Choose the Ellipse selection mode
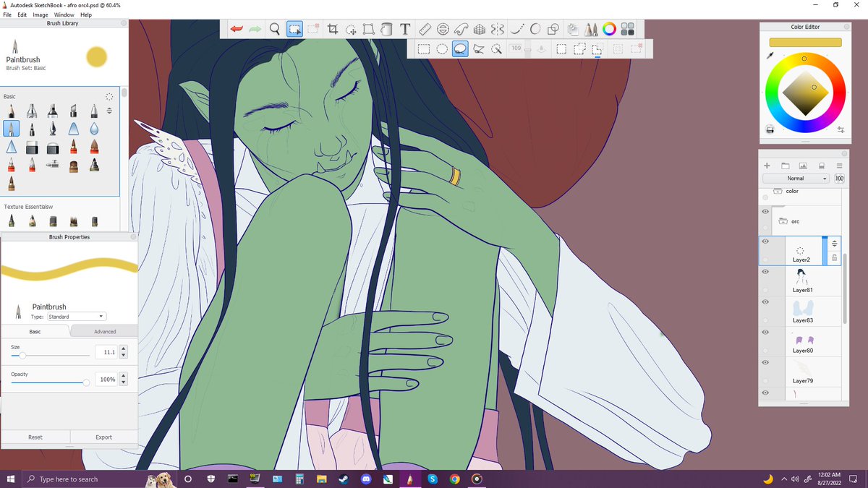The image size is (868, 488). click(x=442, y=49)
